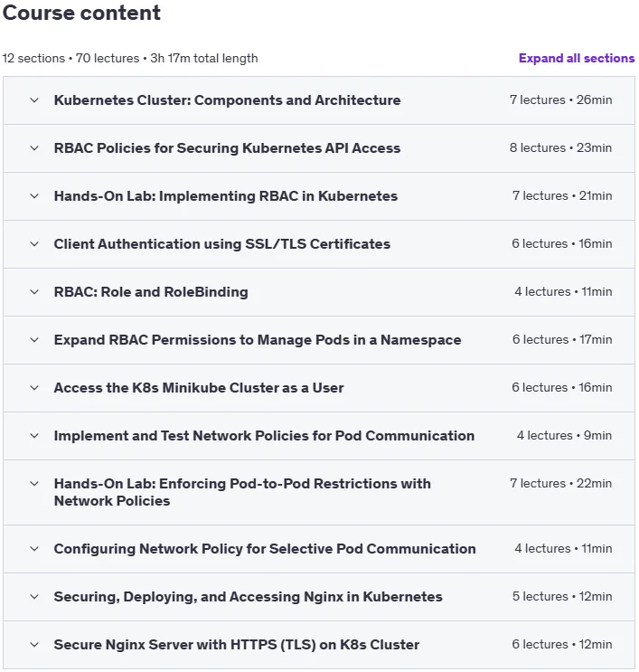Select Secure Nginx Server with HTTPS section title
Screen dimensions: 639x672
point(237,646)
